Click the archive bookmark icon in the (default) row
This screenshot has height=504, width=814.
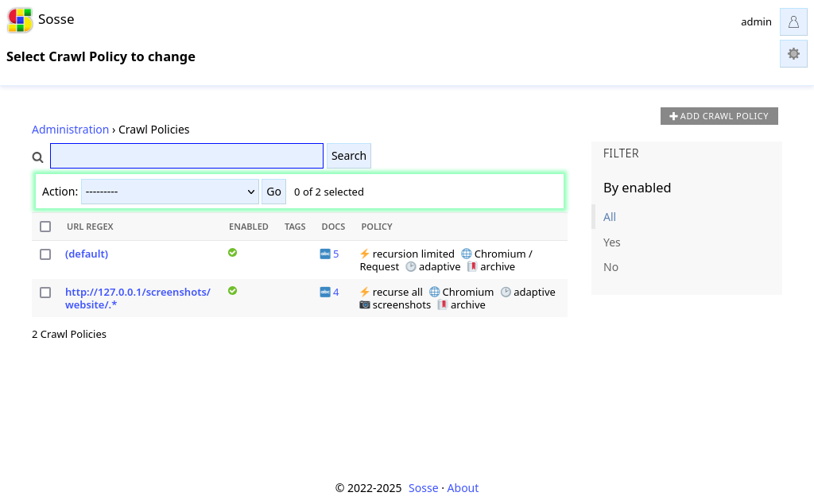click(472, 267)
